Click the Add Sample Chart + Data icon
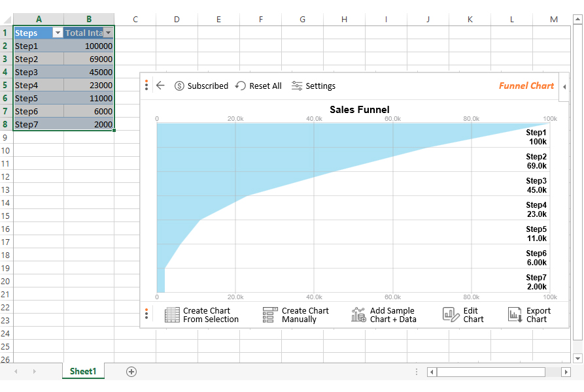Viewport: 584px width, 392px height. point(358,315)
